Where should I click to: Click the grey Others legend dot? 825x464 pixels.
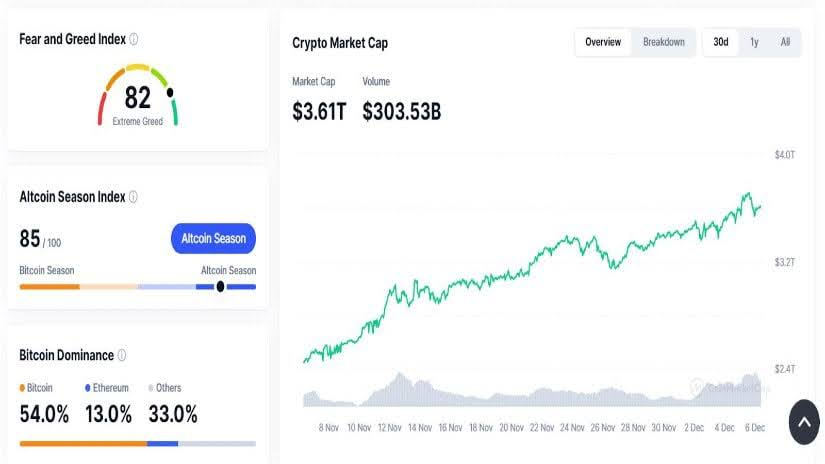click(150, 388)
